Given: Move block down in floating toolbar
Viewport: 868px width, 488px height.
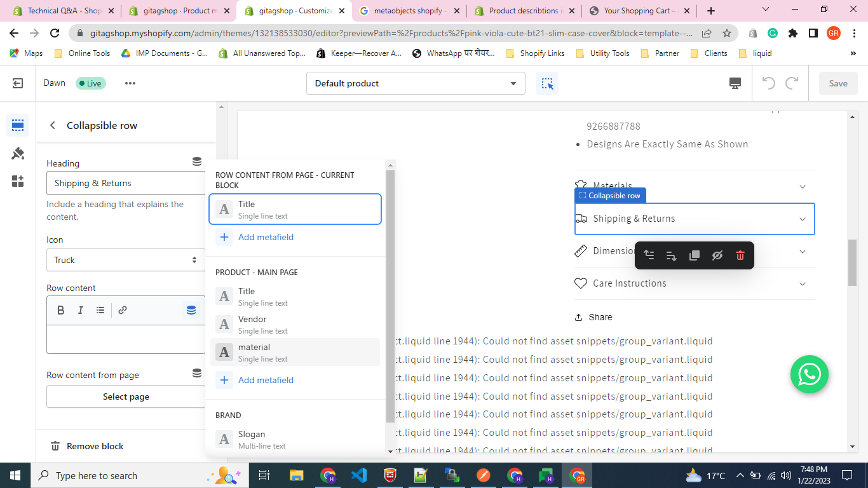Looking at the screenshot, I should pyautogui.click(x=672, y=255).
